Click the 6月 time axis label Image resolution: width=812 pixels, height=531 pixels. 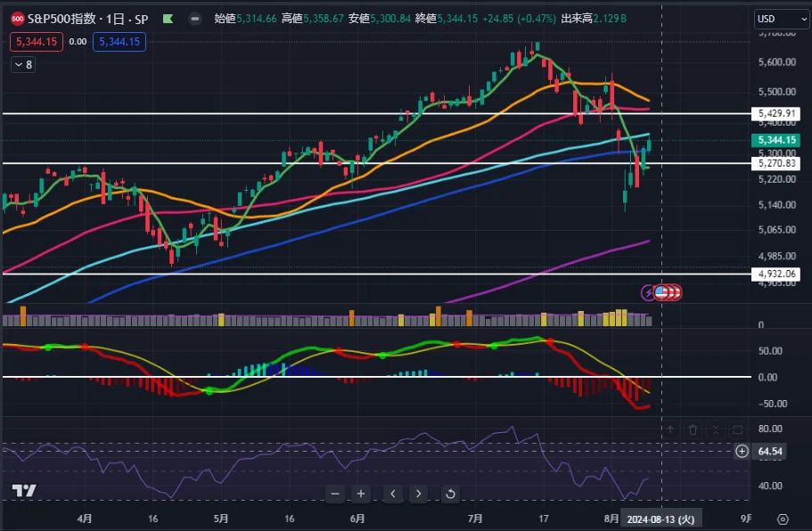pos(357,519)
